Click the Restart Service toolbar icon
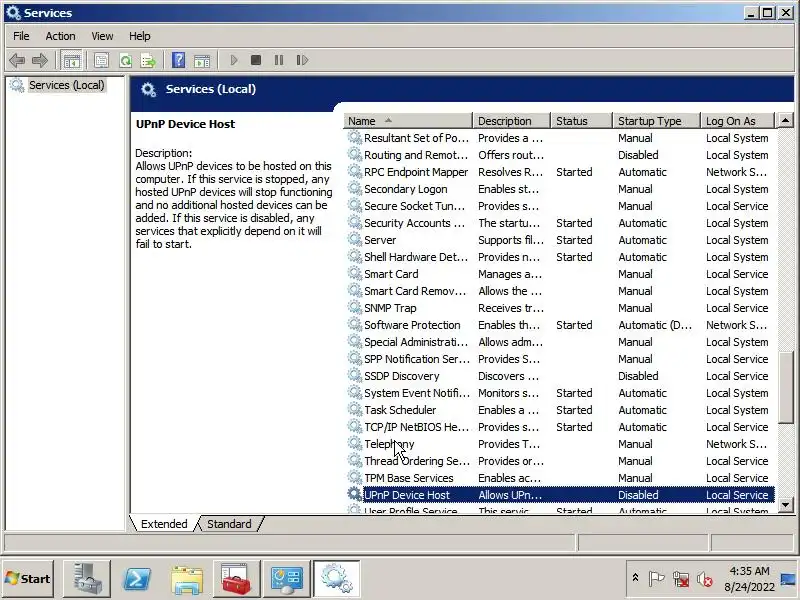800x600 pixels. click(302, 60)
